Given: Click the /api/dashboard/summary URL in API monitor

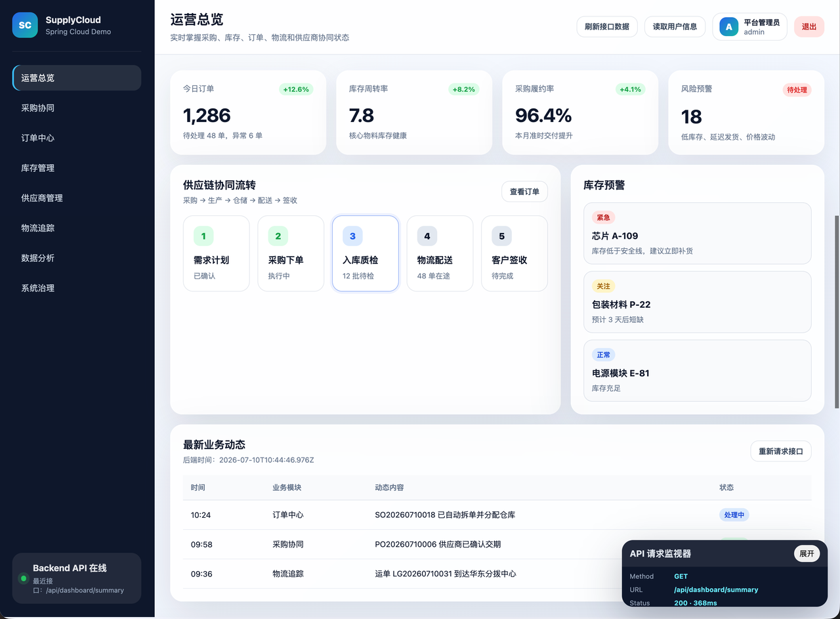Looking at the screenshot, I should click(x=716, y=589).
